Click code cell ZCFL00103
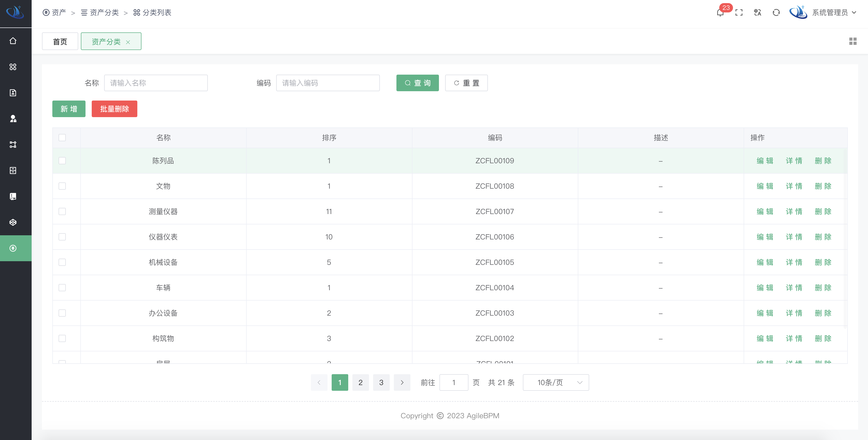Image resolution: width=868 pixels, height=440 pixels. point(495,313)
